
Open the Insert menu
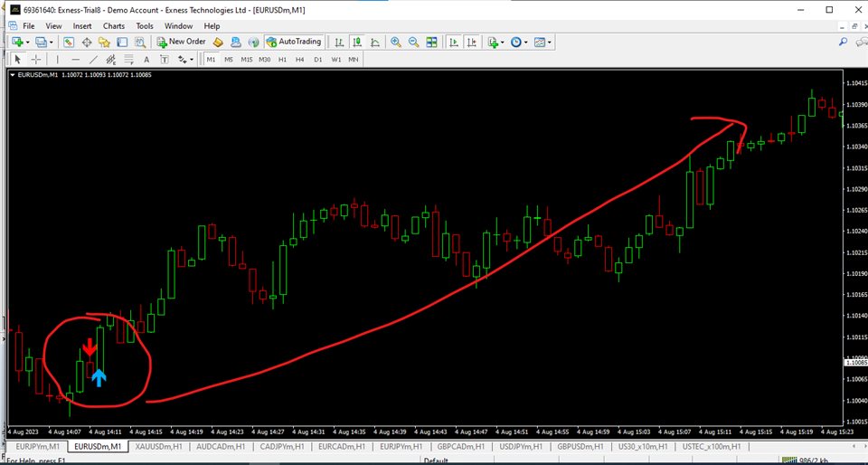tap(82, 26)
